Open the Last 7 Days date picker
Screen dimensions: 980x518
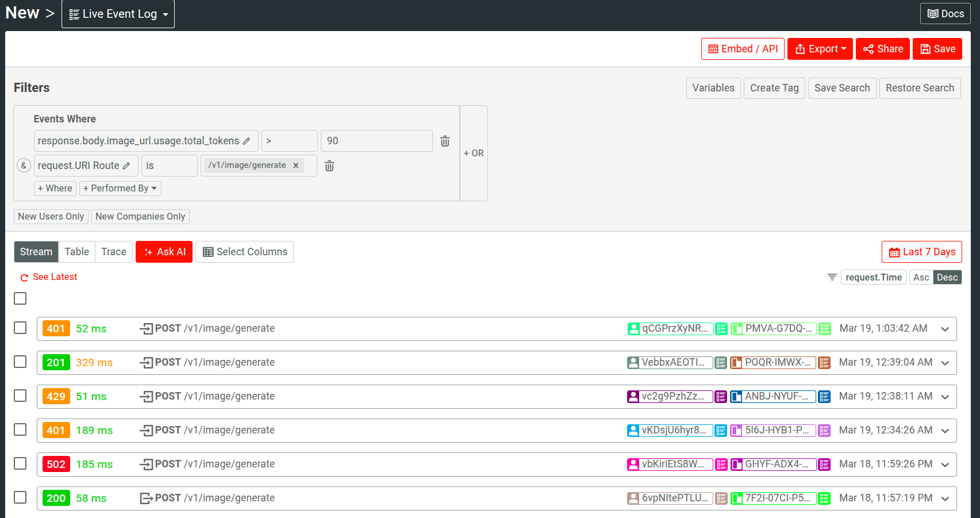coord(921,252)
